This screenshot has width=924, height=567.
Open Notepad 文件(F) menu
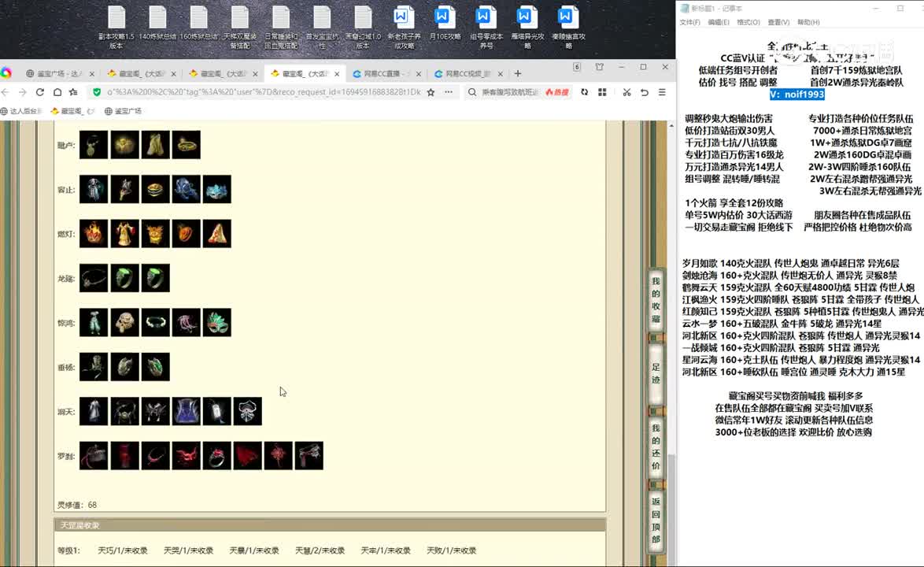pyautogui.click(x=689, y=22)
